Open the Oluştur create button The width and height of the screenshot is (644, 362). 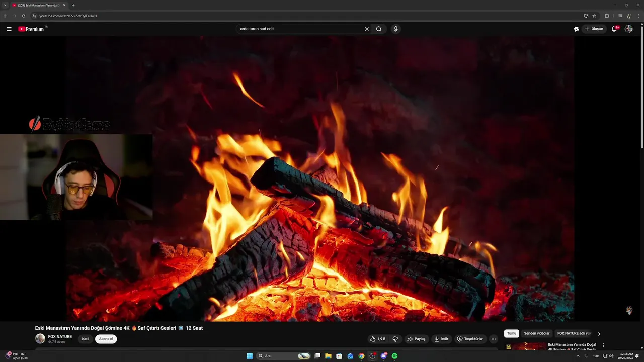point(594,29)
